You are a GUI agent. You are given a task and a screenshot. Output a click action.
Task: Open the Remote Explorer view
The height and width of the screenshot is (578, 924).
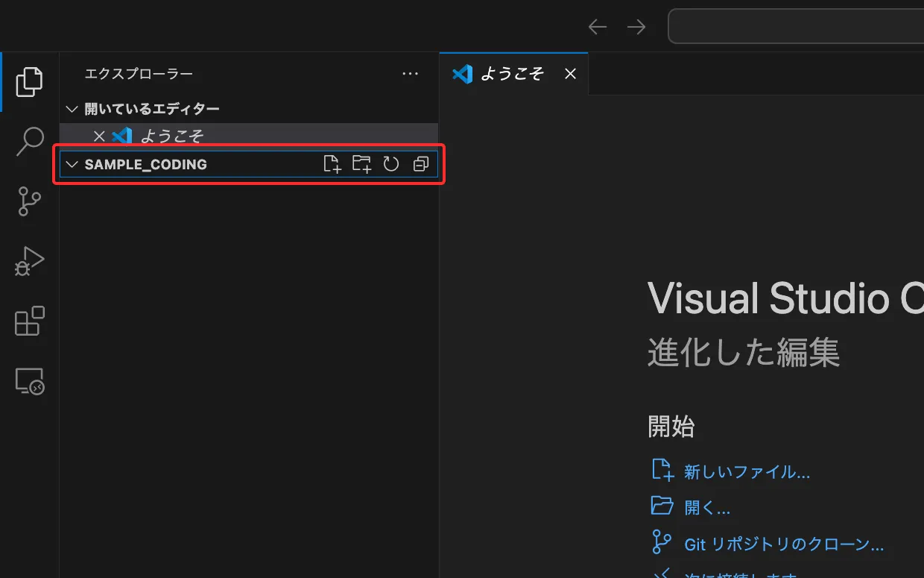click(29, 381)
